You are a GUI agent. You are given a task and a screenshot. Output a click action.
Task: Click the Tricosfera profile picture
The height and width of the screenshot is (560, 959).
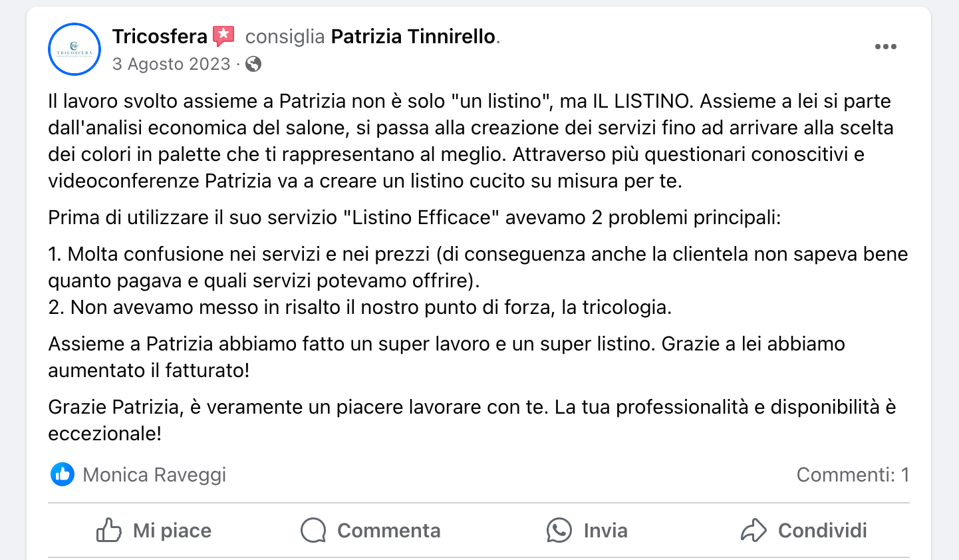coord(74,49)
